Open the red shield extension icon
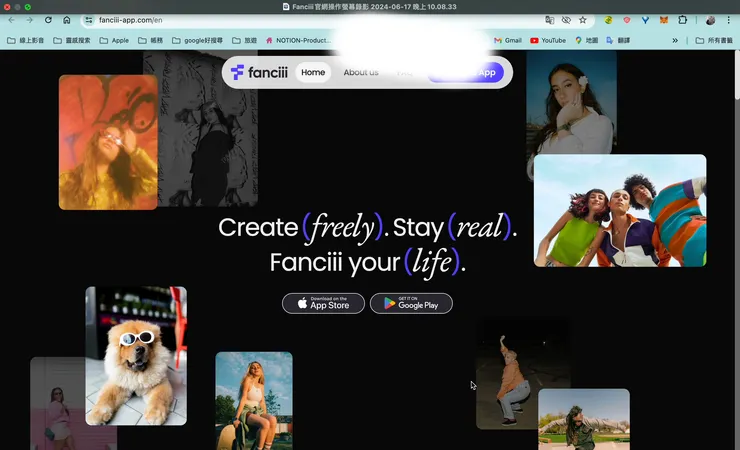Image resolution: width=740 pixels, height=450 pixels. point(627,20)
